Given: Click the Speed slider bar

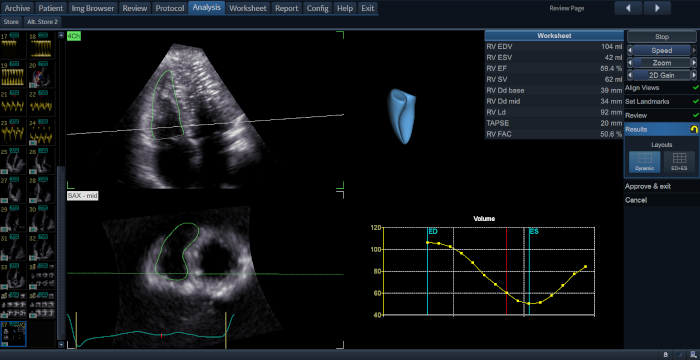Looking at the screenshot, I should click(662, 50).
